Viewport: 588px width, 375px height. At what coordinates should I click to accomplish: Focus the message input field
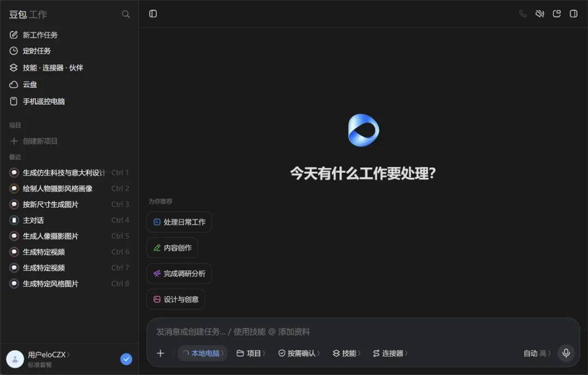coord(363,332)
